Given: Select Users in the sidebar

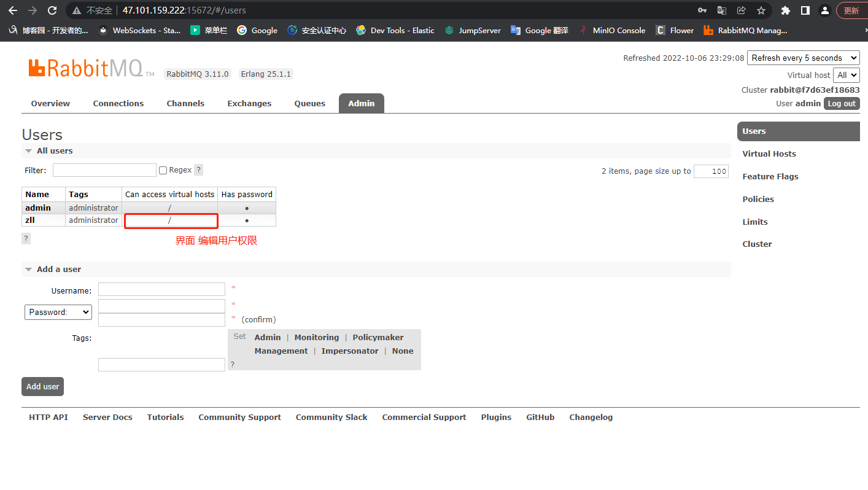Looking at the screenshot, I should [798, 131].
